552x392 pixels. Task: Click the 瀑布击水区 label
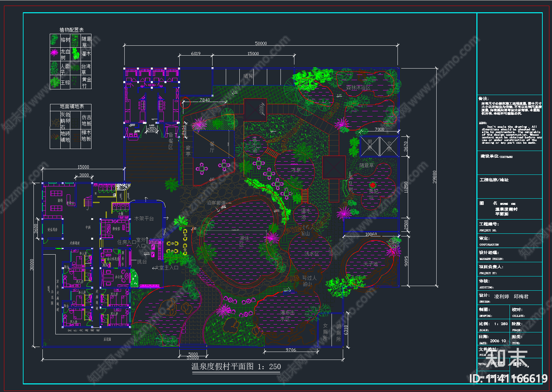click(287, 316)
